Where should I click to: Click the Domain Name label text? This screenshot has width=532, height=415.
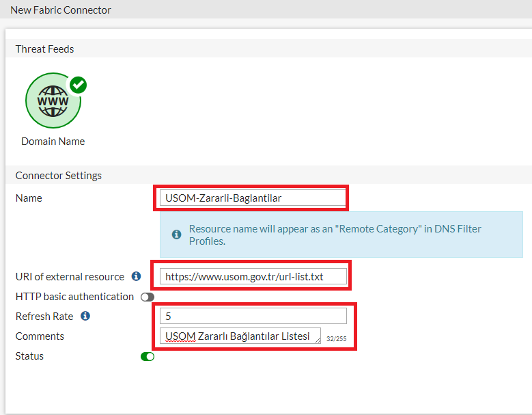(53, 142)
